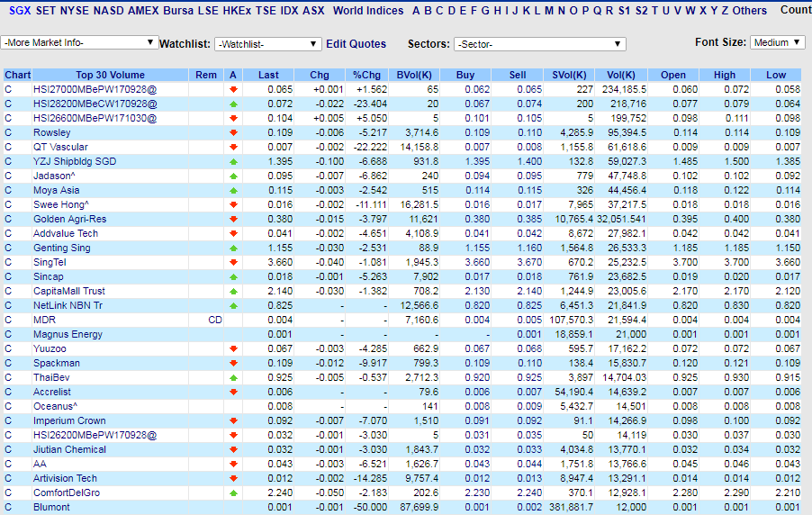The height and width of the screenshot is (515, 812).
Task: Click the Edit Quotes link
Action: pyautogui.click(x=356, y=44)
